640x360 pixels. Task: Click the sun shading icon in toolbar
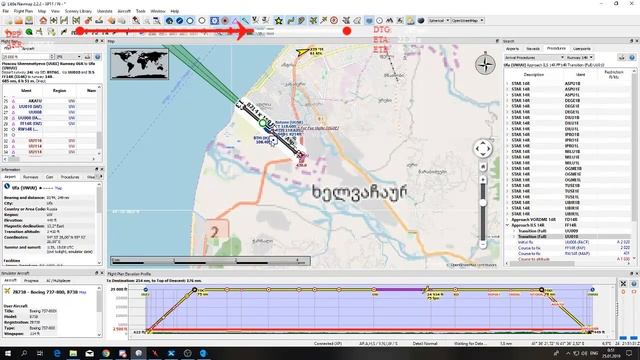pos(410,20)
